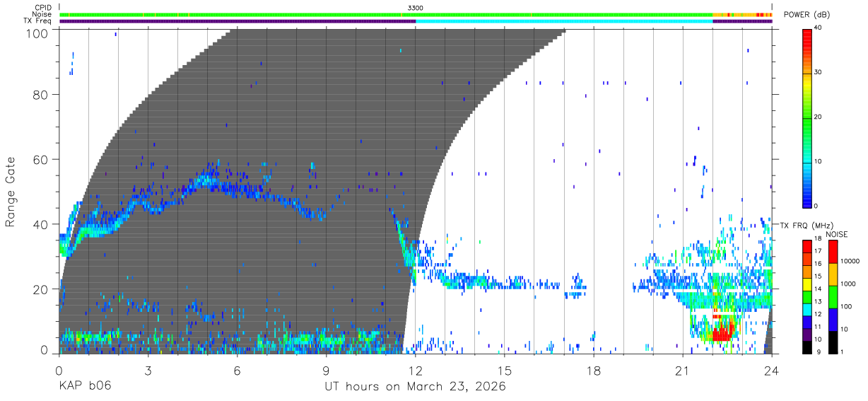Click the black 9 MHz TX frequency swatch

(x=807, y=347)
